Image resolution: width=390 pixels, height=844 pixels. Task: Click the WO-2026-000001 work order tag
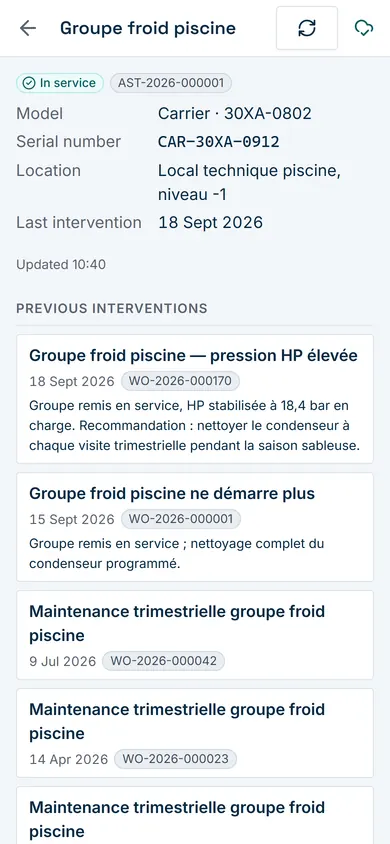click(x=181, y=519)
